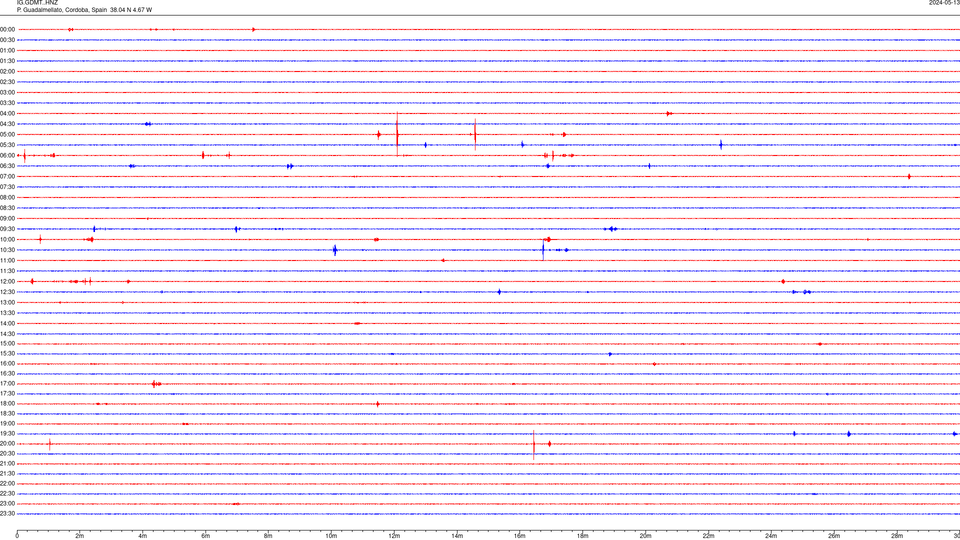Pick the 18:30 time label
This screenshot has height=540, width=960.
[7, 413]
